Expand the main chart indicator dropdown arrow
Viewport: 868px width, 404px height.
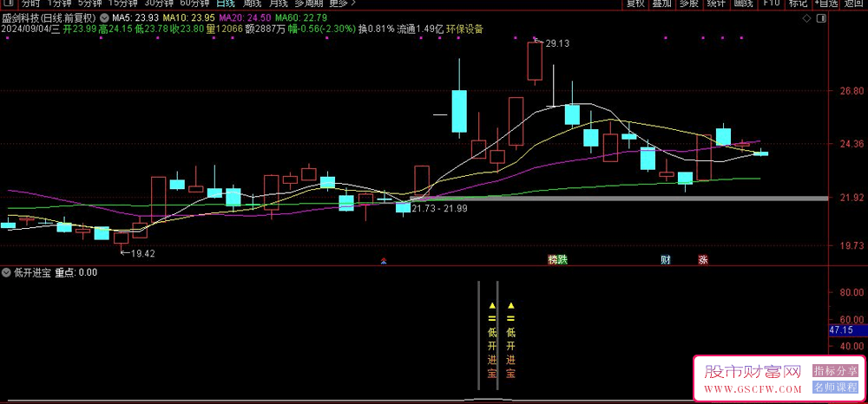tap(105, 17)
